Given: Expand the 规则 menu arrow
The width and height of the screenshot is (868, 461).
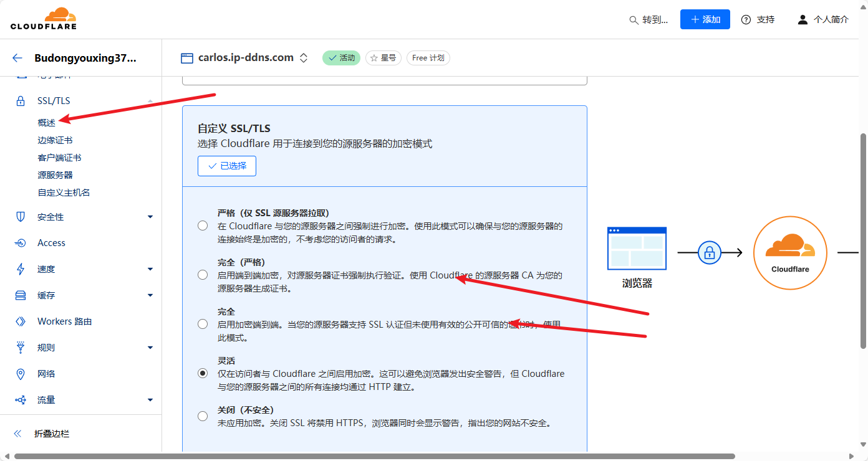Looking at the screenshot, I should coord(150,348).
